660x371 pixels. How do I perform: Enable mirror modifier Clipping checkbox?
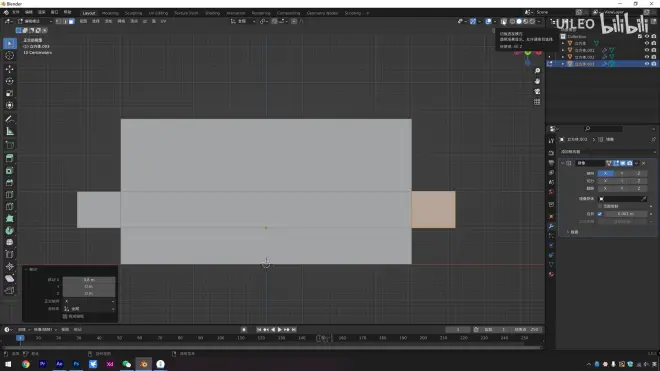tap(600, 206)
